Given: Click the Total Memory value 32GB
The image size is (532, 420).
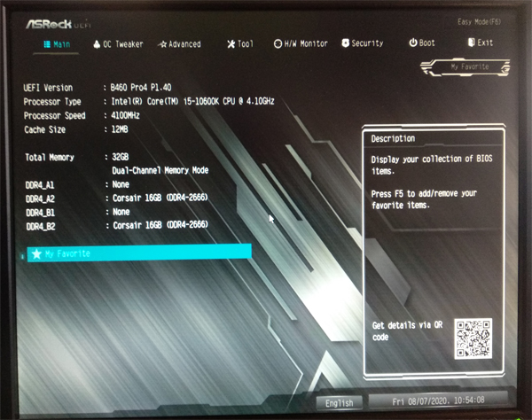Looking at the screenshot, I should 120,157.
